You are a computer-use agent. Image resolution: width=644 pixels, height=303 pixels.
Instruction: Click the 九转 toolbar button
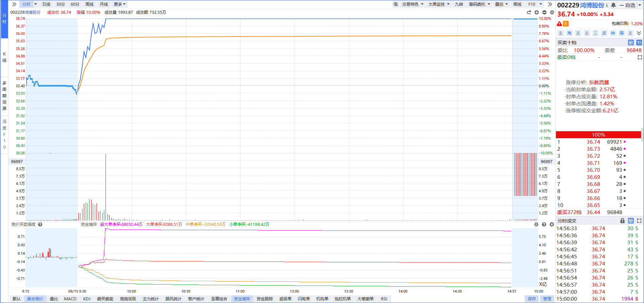pos(459,4)
